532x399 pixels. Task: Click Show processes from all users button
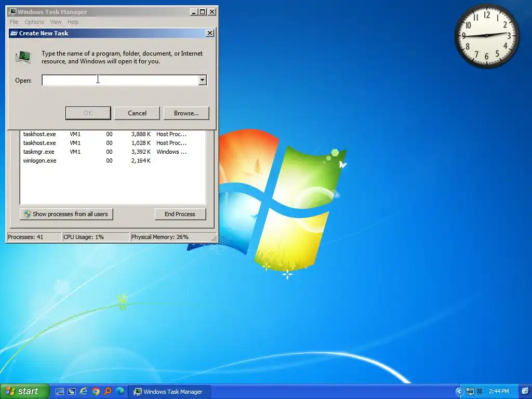66,214
